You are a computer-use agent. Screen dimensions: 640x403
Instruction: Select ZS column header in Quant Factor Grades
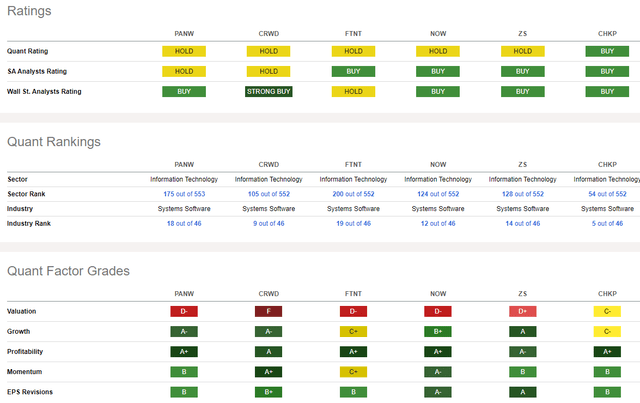click(x=523, y=294)
